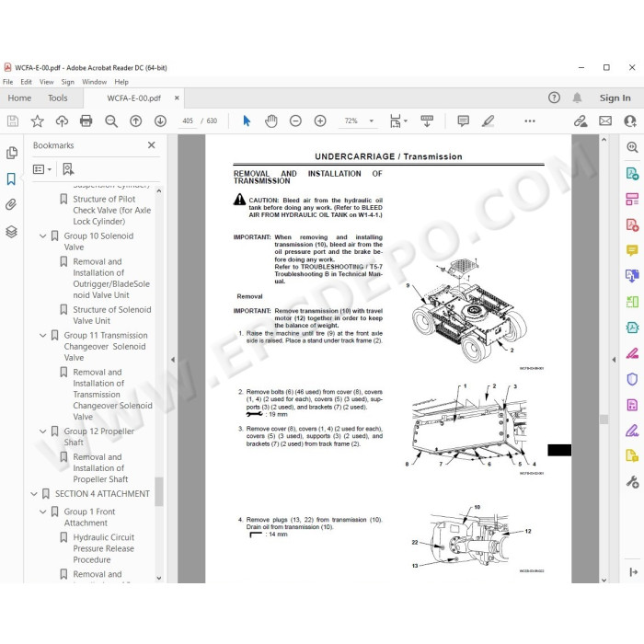This screenshot has width=644, height=644.
Task: Click the bookmarks panel scrollbar thumb
Action: (158, 491)
